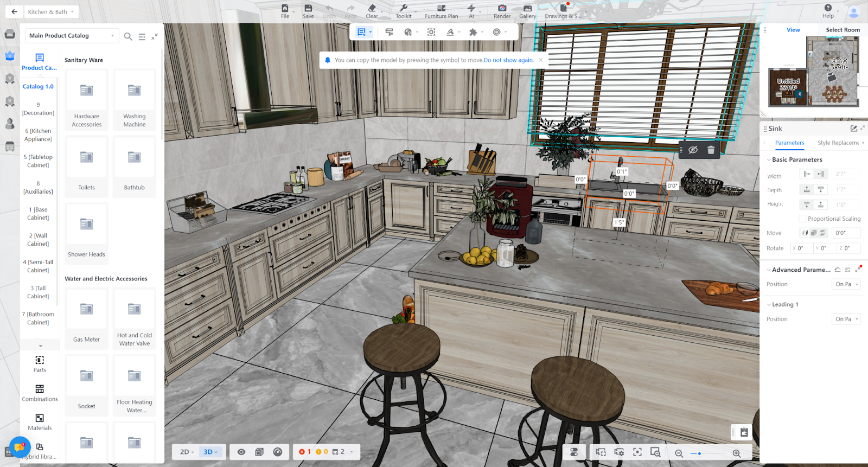Select the Select Room tab

843,30
